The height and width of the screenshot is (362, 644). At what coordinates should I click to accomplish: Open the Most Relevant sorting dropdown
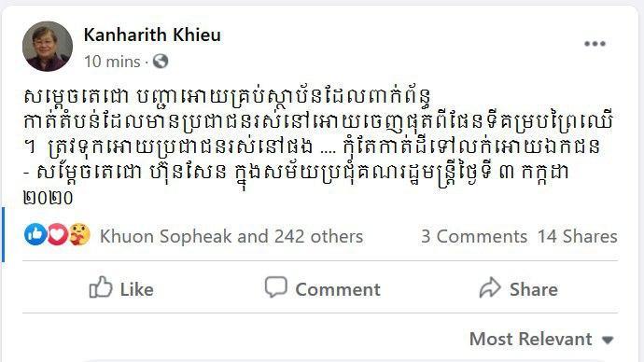click(541, 339)
